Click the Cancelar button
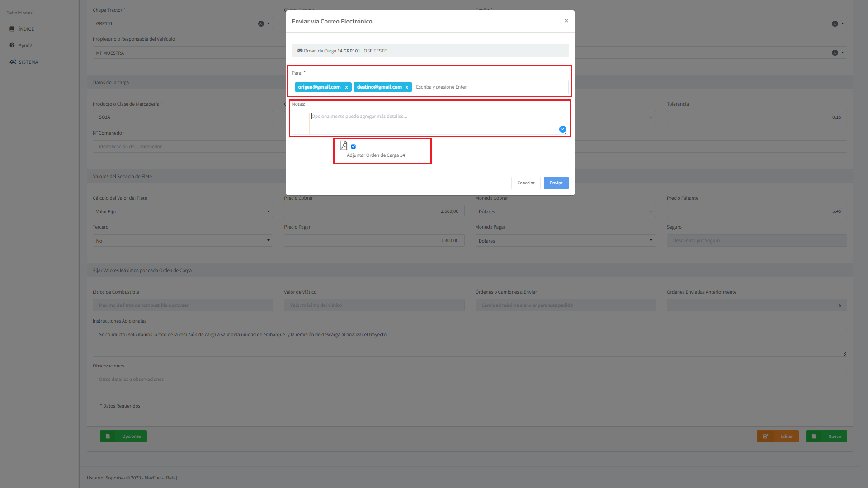 tap(526, 183)
